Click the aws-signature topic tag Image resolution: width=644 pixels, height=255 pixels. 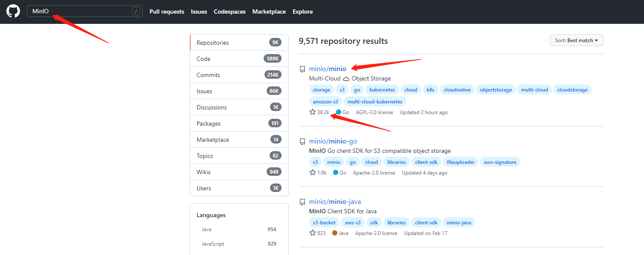pyautogui.click(x=500, y=162)
